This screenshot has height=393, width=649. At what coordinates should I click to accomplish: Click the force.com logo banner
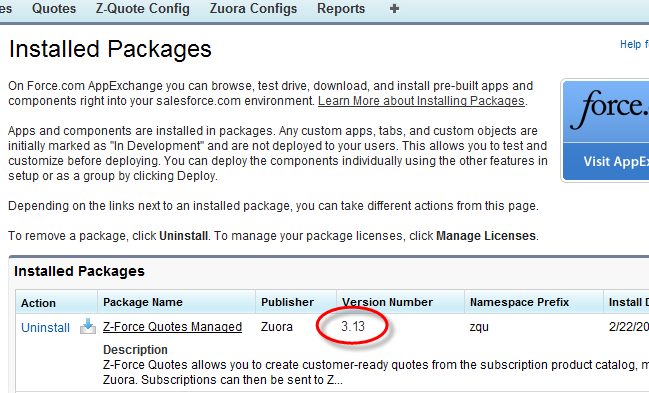coord(607,111)
